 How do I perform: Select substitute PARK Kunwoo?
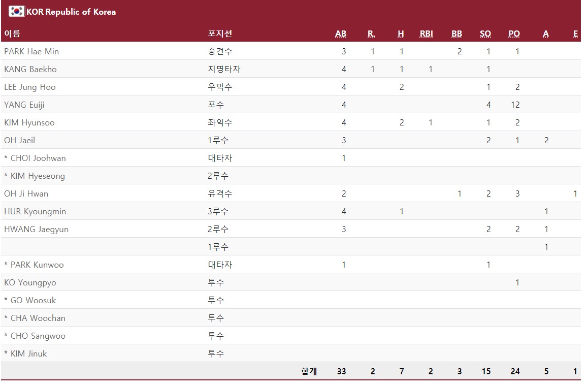34,265
